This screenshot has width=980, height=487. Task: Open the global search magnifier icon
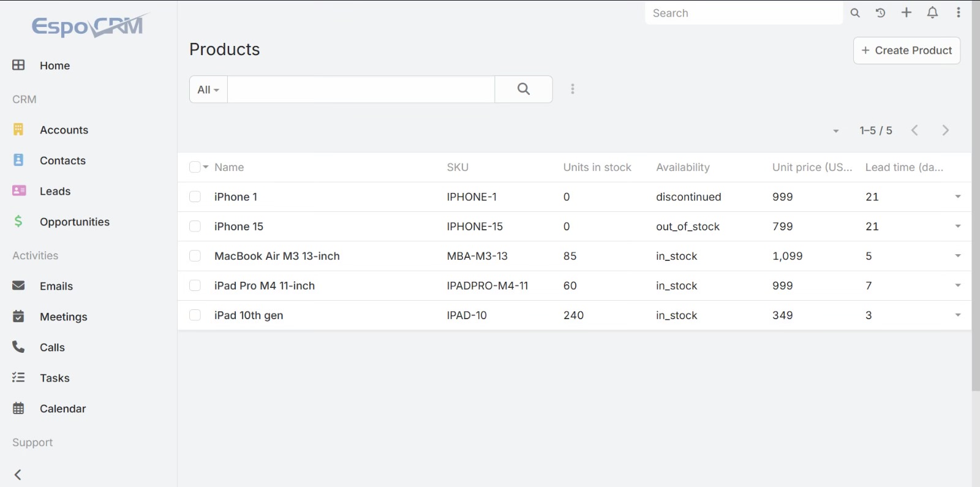pos(855,13)
